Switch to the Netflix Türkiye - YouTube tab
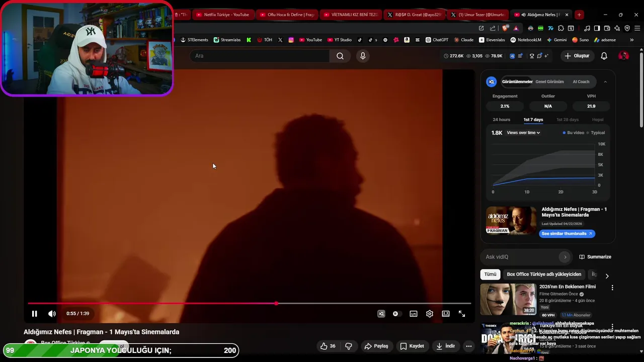The height and width of the screenshot is (362, 644). (x=222, y=15)
